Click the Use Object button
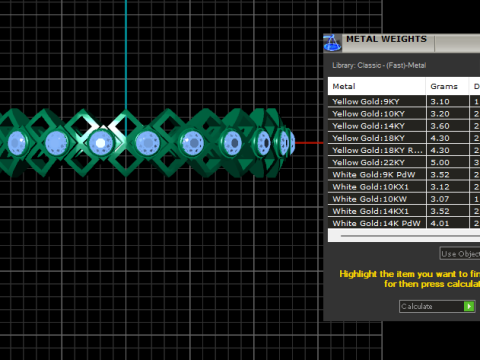The height and width of the screenshot is (360, 480). pos(460,254)
